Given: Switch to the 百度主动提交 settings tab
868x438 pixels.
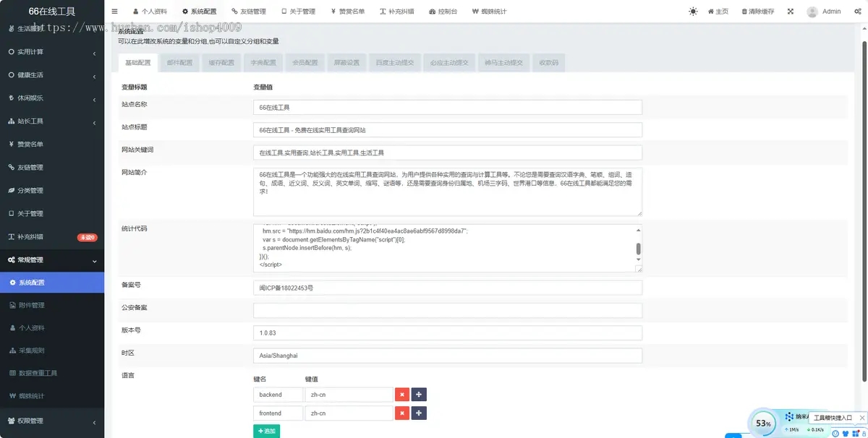Looking at the screenshot, I should [395, 63].
